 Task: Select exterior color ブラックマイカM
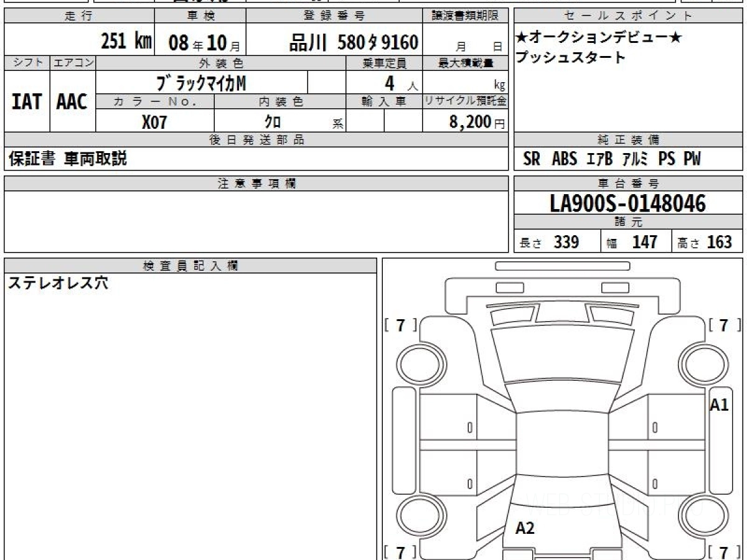201,82
